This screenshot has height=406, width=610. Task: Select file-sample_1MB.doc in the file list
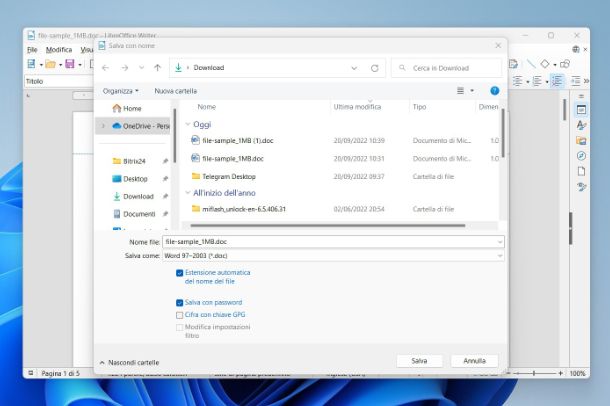233,158
